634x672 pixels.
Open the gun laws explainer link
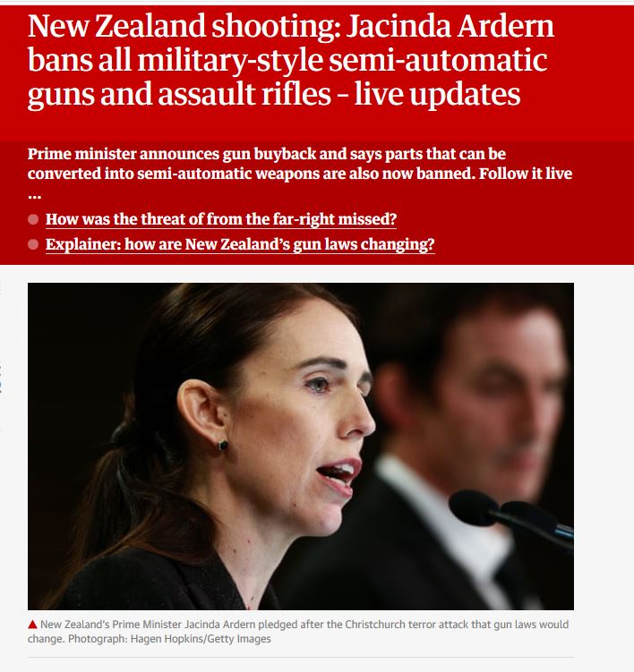coord(240,244)
